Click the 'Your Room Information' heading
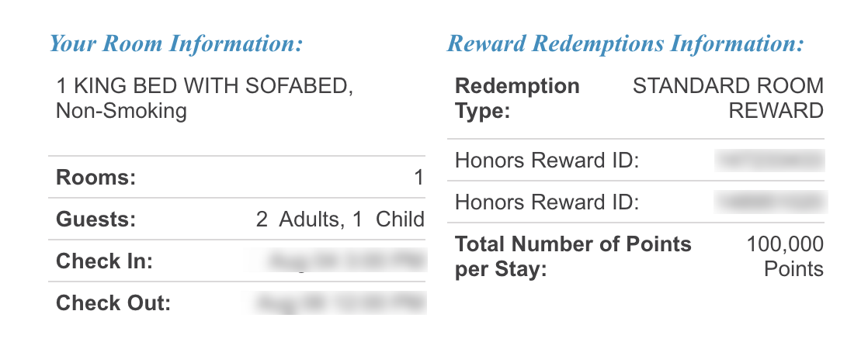This screenshot has height=349, width=868. click(x=175, y=43)
